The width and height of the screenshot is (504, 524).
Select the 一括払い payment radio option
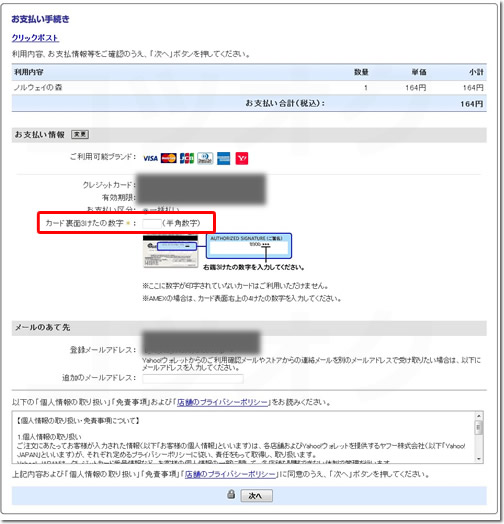pyautogui.click(x=146, y=210)
